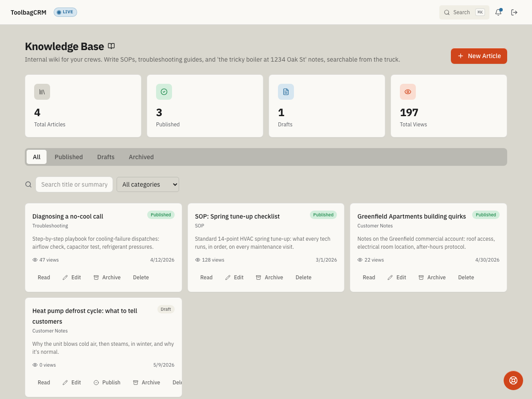Click the notification bell icon

click(x=498, y=12)
